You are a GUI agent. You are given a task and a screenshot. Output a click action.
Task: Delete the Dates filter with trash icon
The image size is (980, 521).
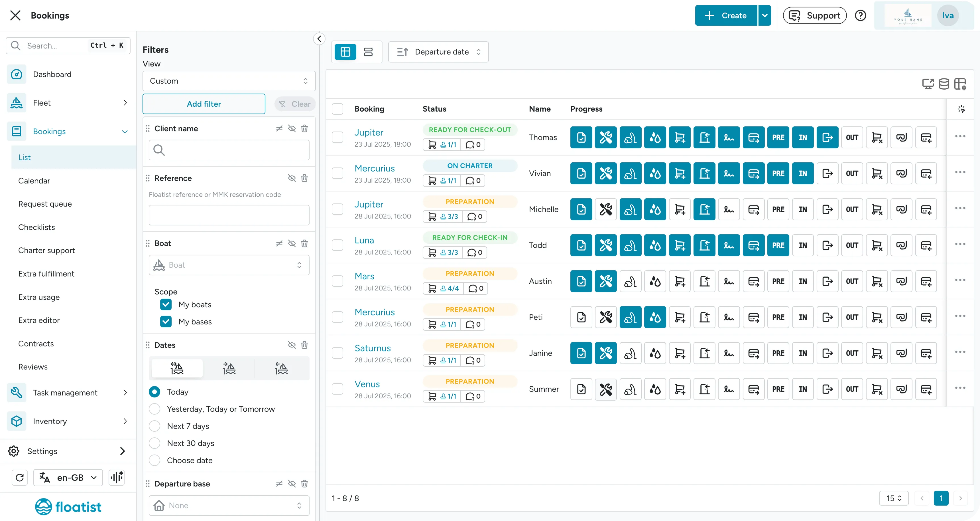pos(304,345)
